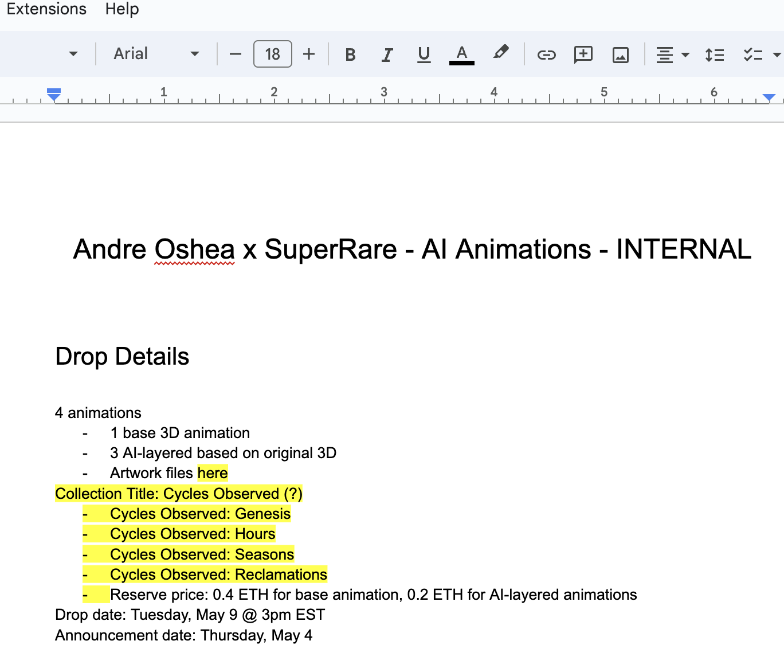Expand the checklist options dropdown arrow
This screenshot has height=672, width=784.
(x=777, y=55)
